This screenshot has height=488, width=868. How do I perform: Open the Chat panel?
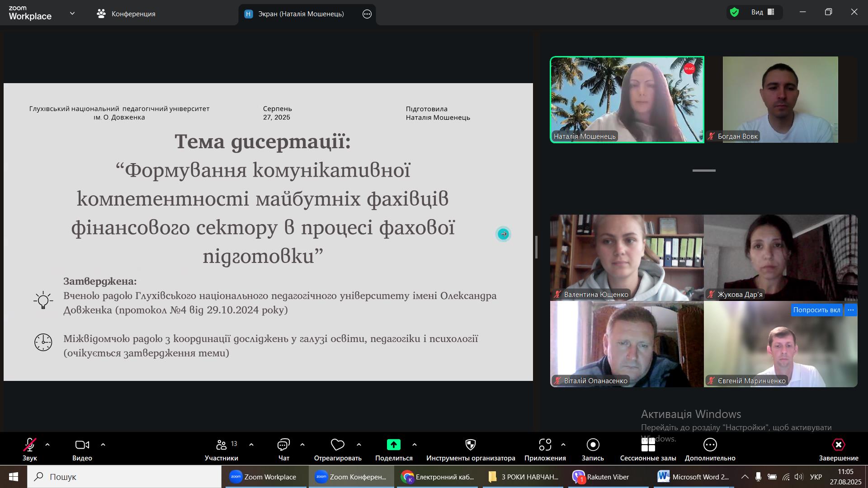pyautogui.click(x=283, y=445)
